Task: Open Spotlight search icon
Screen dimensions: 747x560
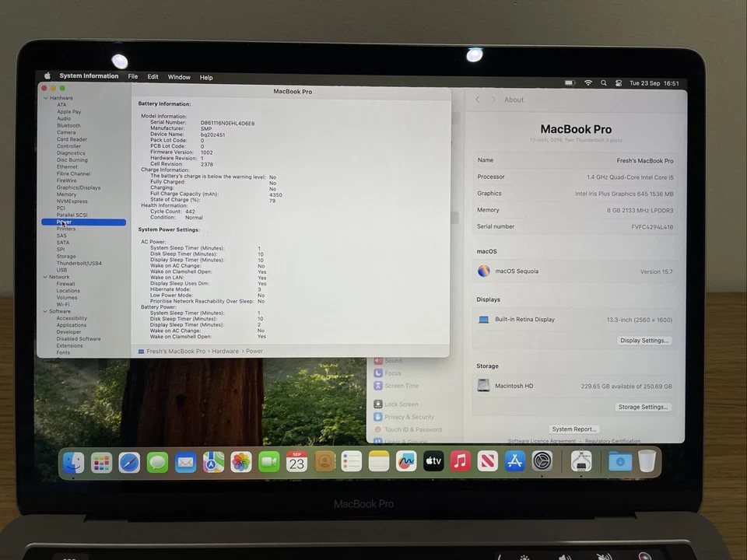Action: click(x=604, y=83)
